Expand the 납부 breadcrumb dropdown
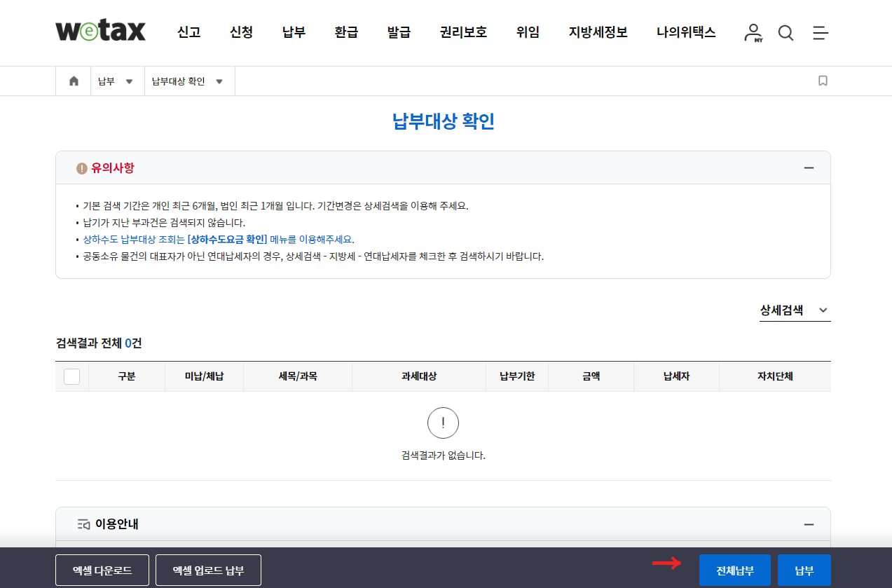The width and height of the screenshot is (892, 588). click(130, 81)
